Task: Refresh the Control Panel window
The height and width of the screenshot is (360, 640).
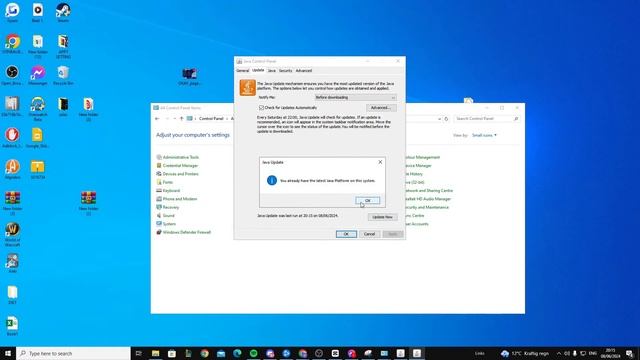Action: tap(446, 119)
